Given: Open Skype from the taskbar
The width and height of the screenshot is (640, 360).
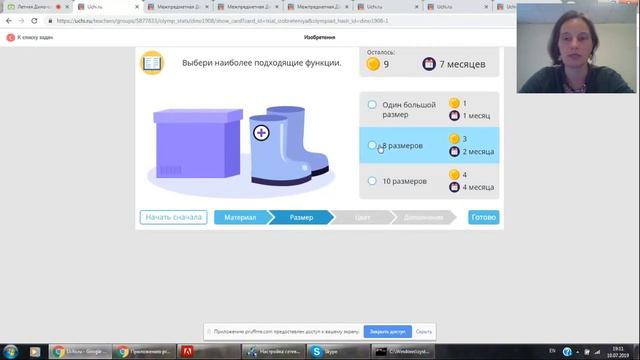Looking at the screenshot, I should pyautogui.click(x=338, y=351).
